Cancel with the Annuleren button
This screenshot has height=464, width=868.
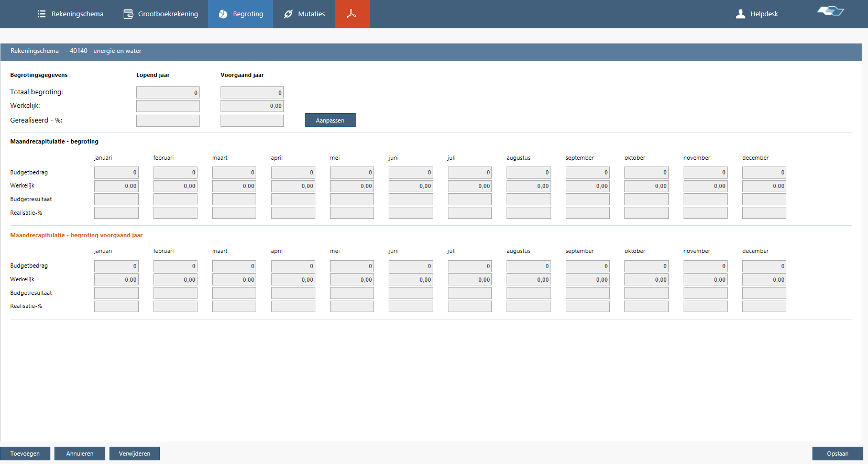(80, 454)
